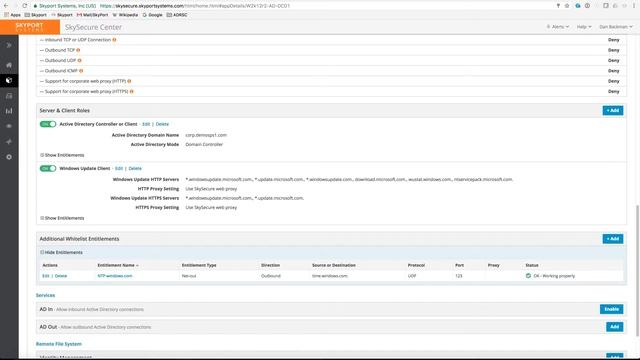
Task: Click the Domain Controller mode value
Action: point(204,144)
